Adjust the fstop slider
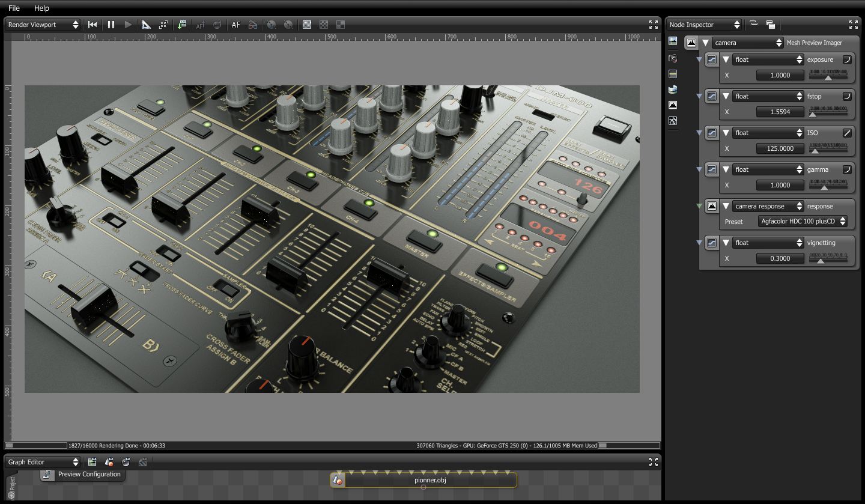Screen dimensions: 865x504 pyautogui.click(x=828, y=112)
